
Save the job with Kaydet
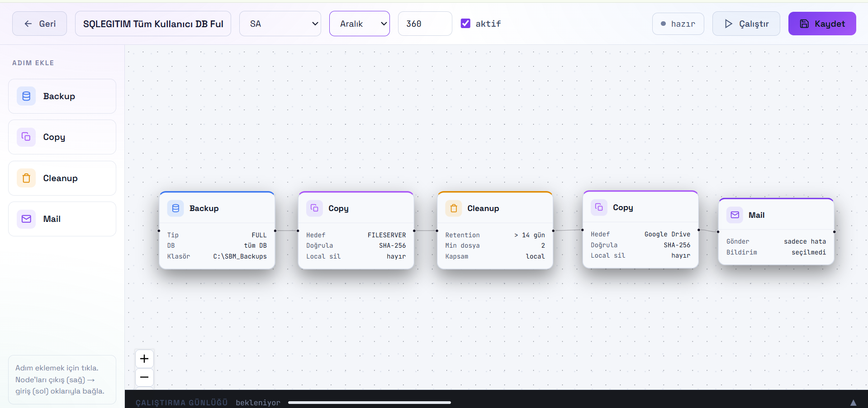(x=822, y=24)
